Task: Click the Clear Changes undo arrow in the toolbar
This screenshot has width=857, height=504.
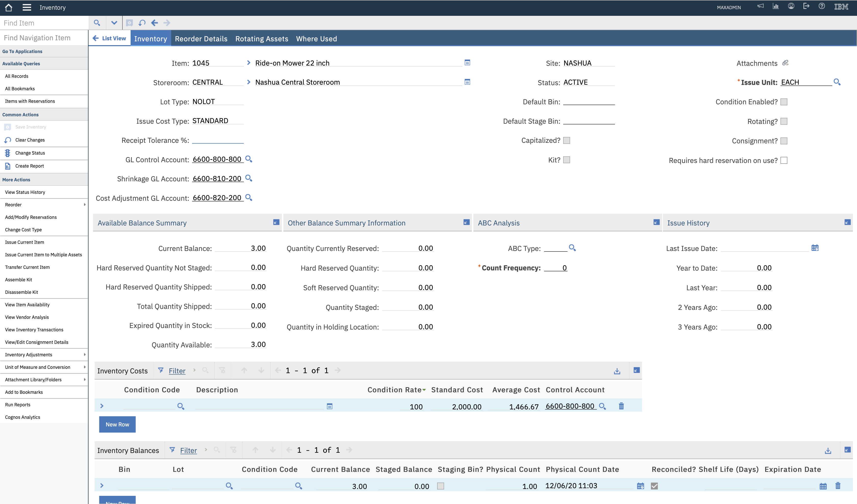Action: coord(142,23)
